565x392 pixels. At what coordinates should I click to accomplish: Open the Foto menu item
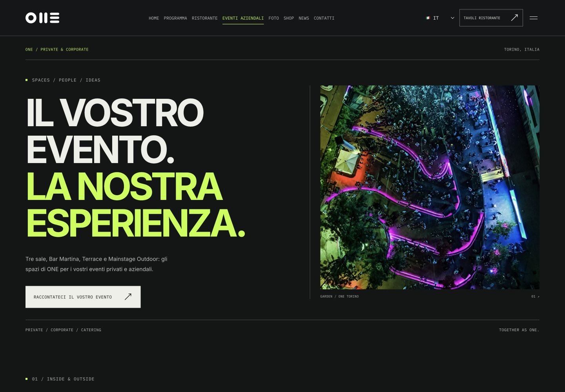pos(273,18)
